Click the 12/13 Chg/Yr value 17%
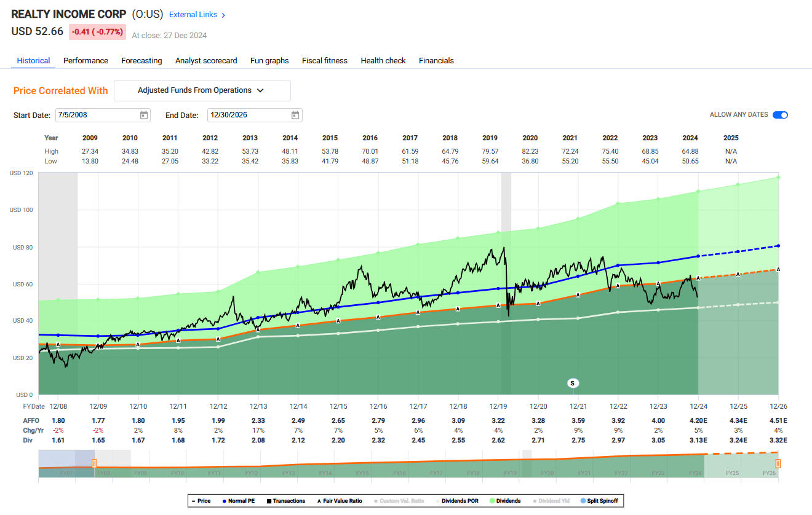The width and height of the screenshot is (812, 515). pos(258,430)
